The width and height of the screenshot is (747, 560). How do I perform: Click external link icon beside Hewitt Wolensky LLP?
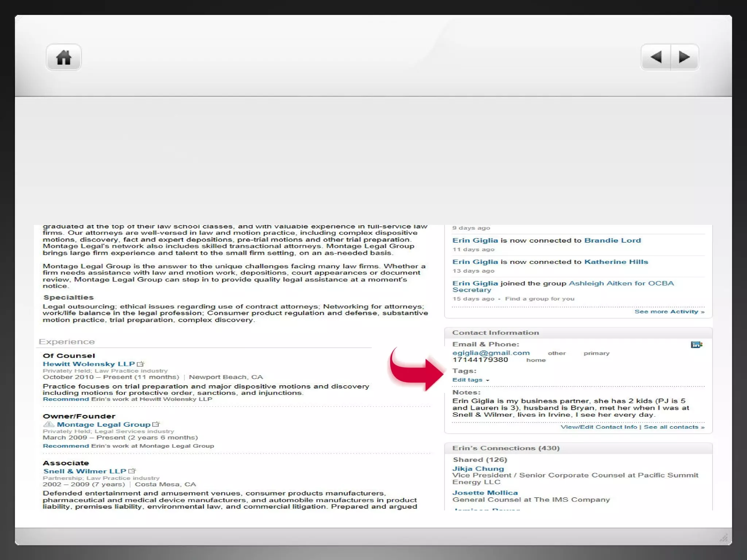(x=140, y=364)
